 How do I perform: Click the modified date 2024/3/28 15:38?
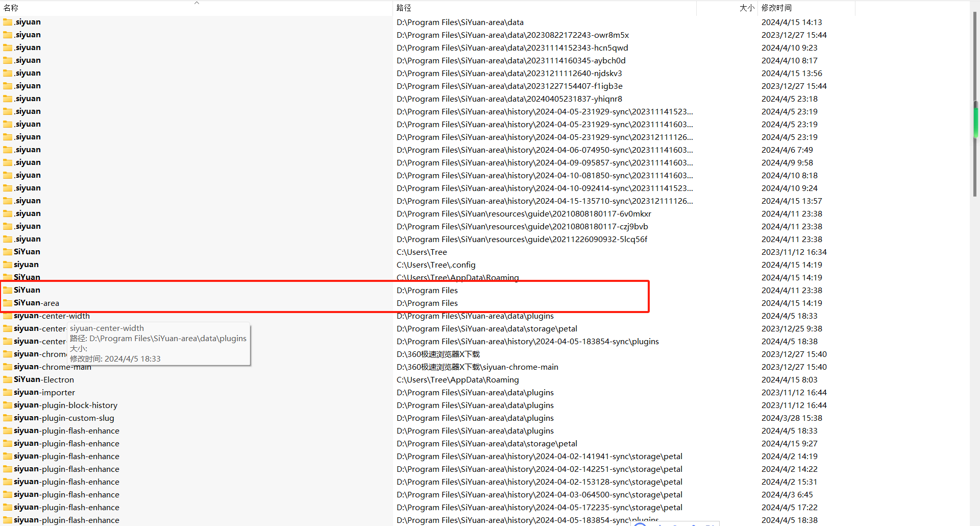(x=792, y=418)
